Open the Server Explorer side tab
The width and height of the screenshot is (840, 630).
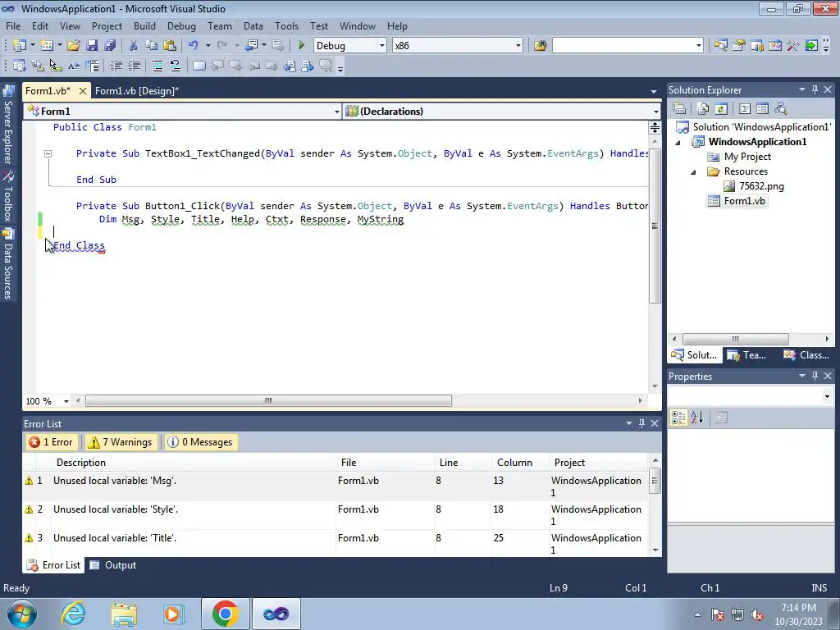(8, 126)
